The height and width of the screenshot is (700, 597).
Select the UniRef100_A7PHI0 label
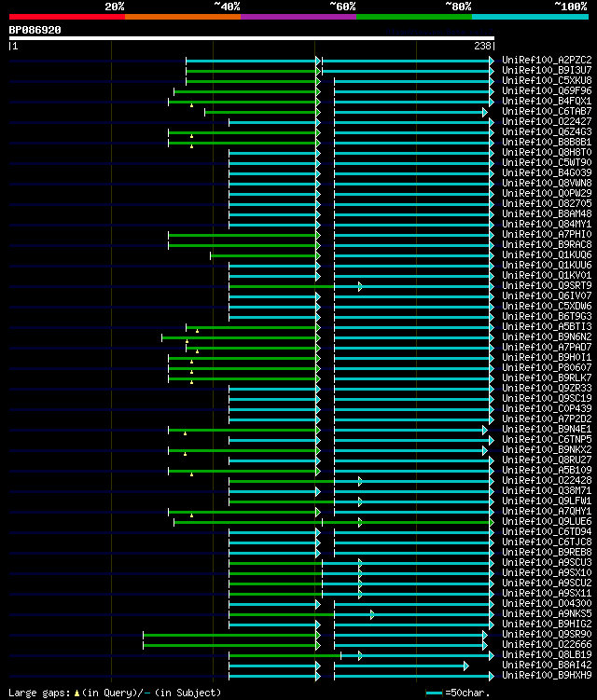tap(547, 234)
